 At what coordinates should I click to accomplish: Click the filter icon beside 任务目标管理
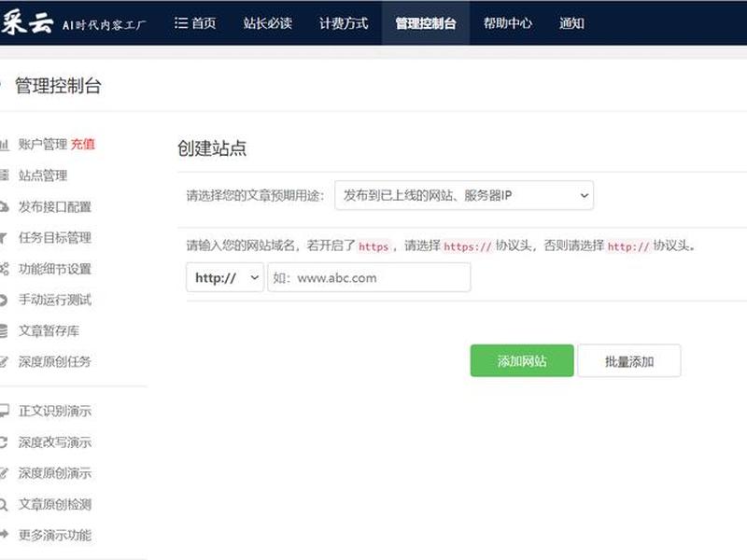4,238
